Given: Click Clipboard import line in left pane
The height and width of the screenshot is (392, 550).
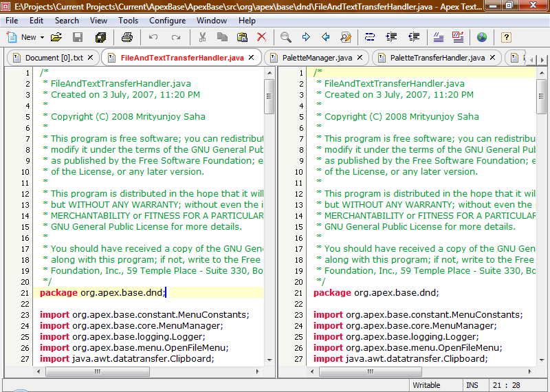Looking at the screenshot, I should 127,359.
